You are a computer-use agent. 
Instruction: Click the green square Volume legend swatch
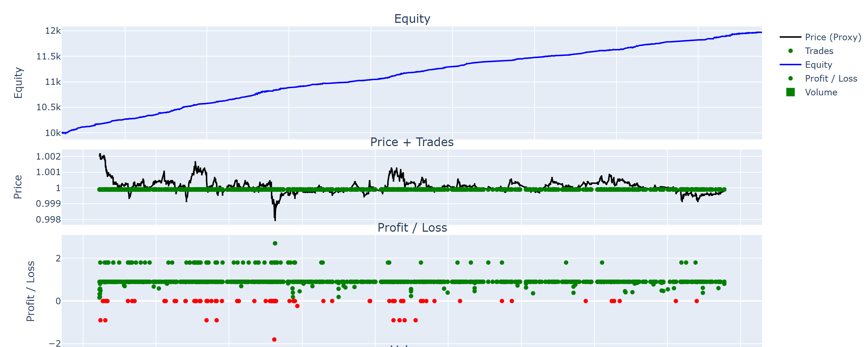[x=790, y=92]
